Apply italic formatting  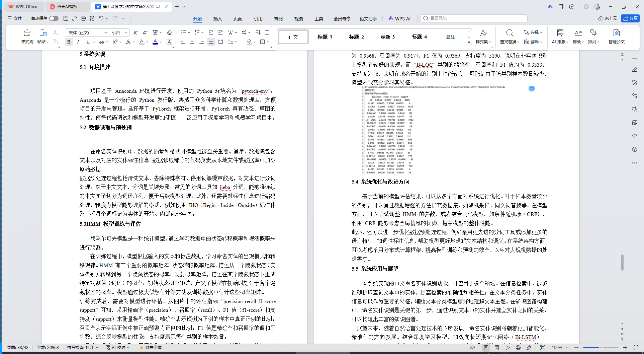[78, 42]
